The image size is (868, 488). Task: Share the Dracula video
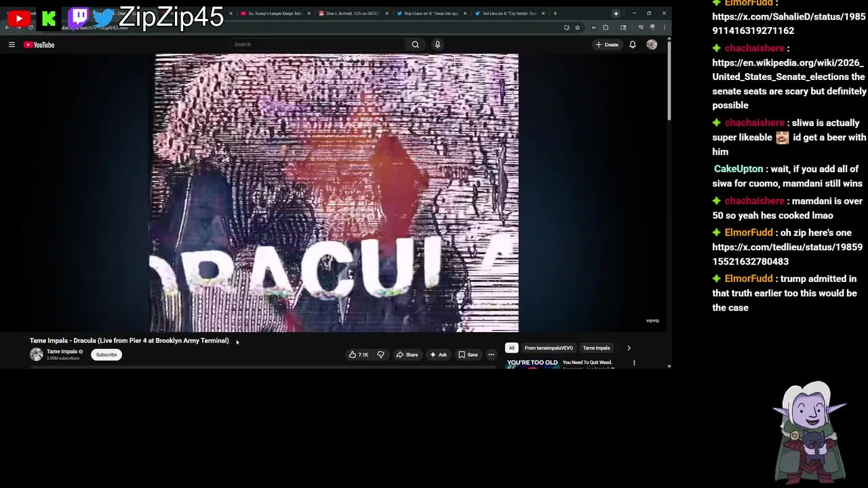407,354
